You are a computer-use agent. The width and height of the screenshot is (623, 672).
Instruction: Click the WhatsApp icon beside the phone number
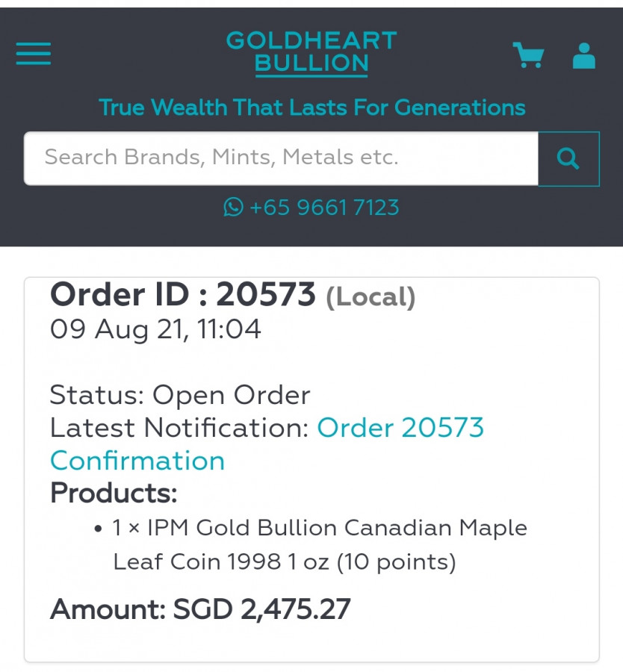pyautogui.click(x=234, y=207)
